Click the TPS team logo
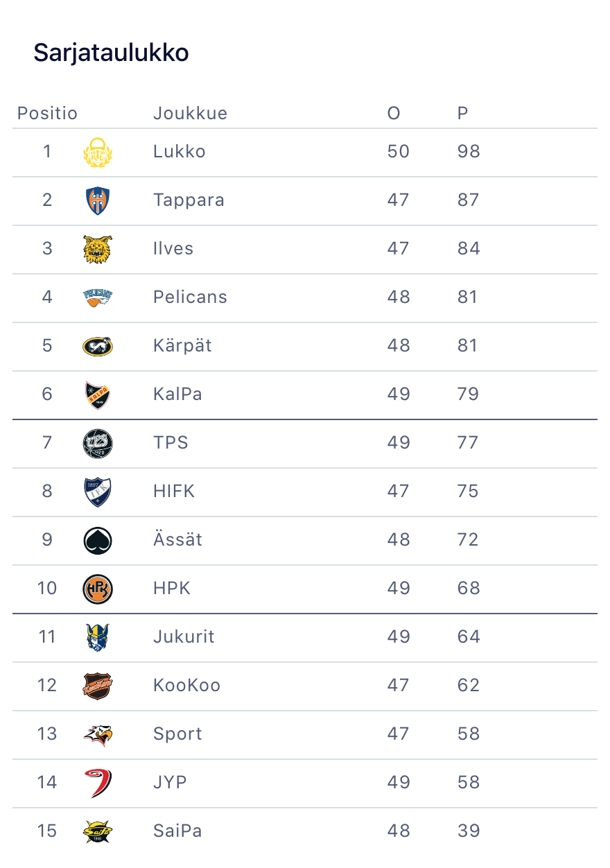Screen dimensions: 610x868 click(97, 443)
